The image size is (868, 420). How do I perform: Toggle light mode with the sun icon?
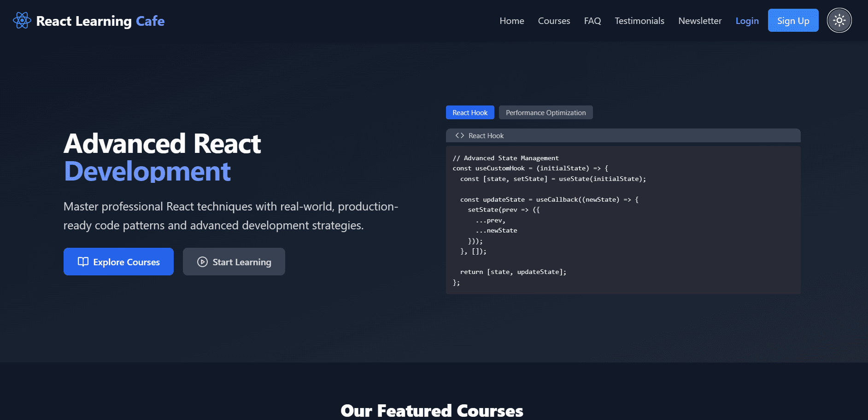[839, 21]
